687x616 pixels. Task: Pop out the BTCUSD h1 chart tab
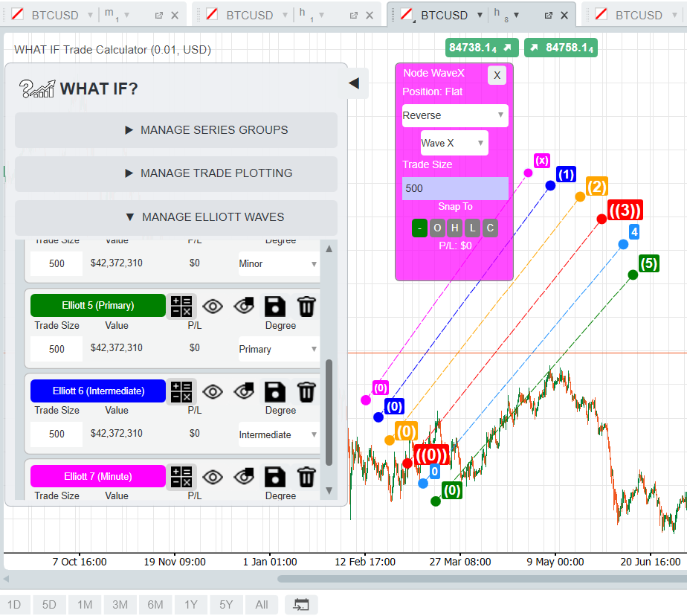point(354,16)
